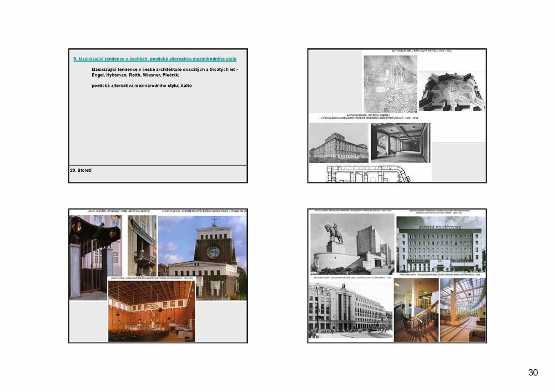Open the underlined heading "9. klasicizující tendence v čechách"
Image resolution: width=555 pixels, height=392 pixels.
[155, 59]
